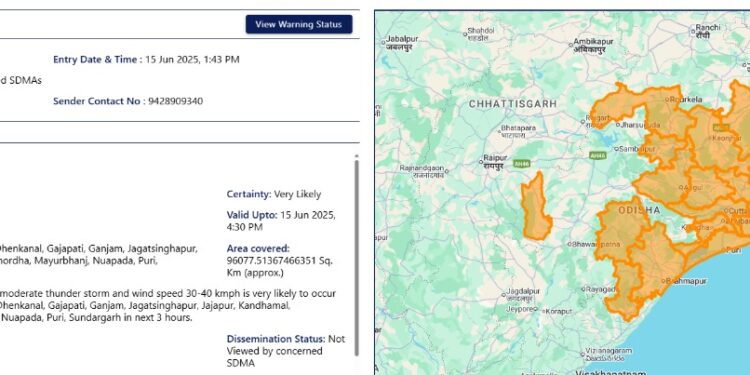Click the View Warning Status button
Viewport: 750px width, 375px height.
tap(299, 24)
